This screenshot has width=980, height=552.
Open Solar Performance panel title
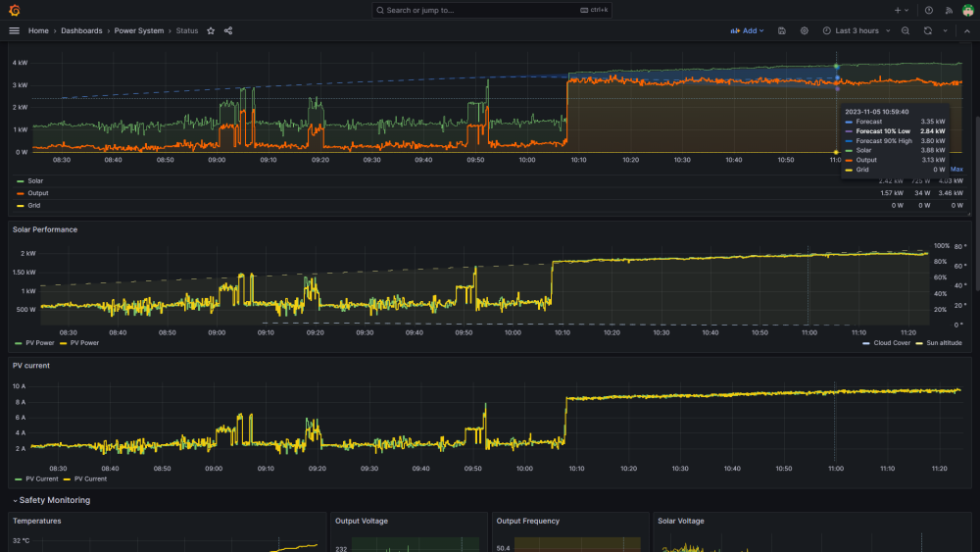pyautogui.click(x=45, y=229)
